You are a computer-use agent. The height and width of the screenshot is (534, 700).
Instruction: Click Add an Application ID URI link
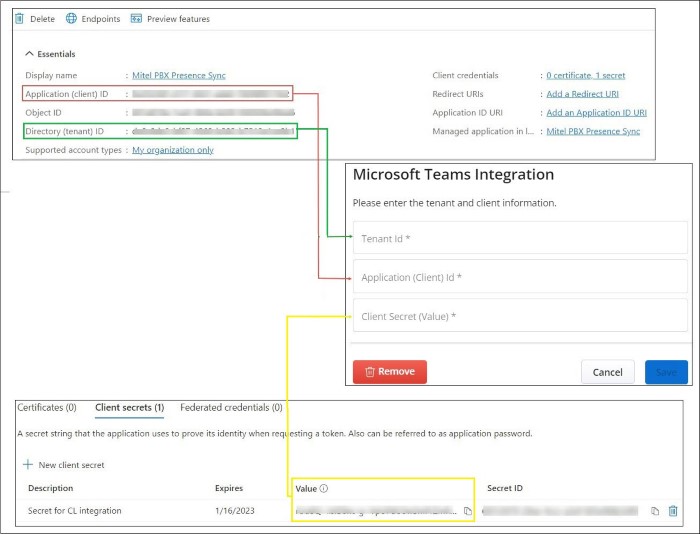596,113
